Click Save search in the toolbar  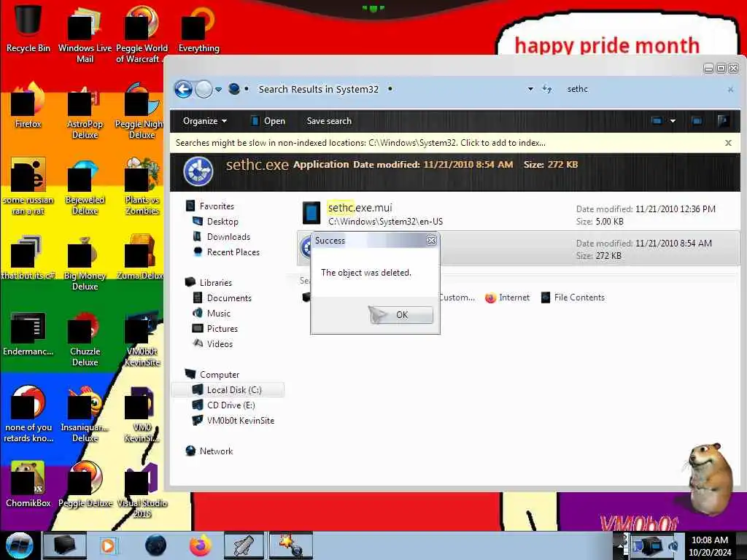pyautogui.click(x=329, y=121)
